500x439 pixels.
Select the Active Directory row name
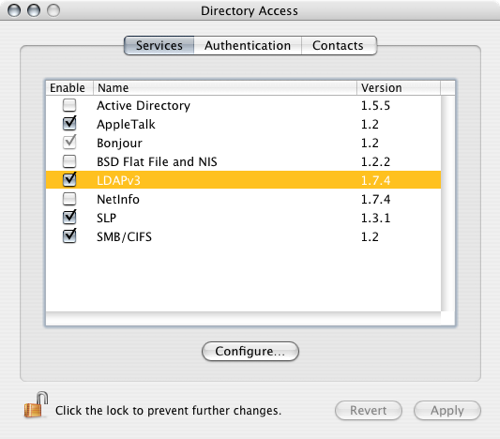tap(143, 106)
